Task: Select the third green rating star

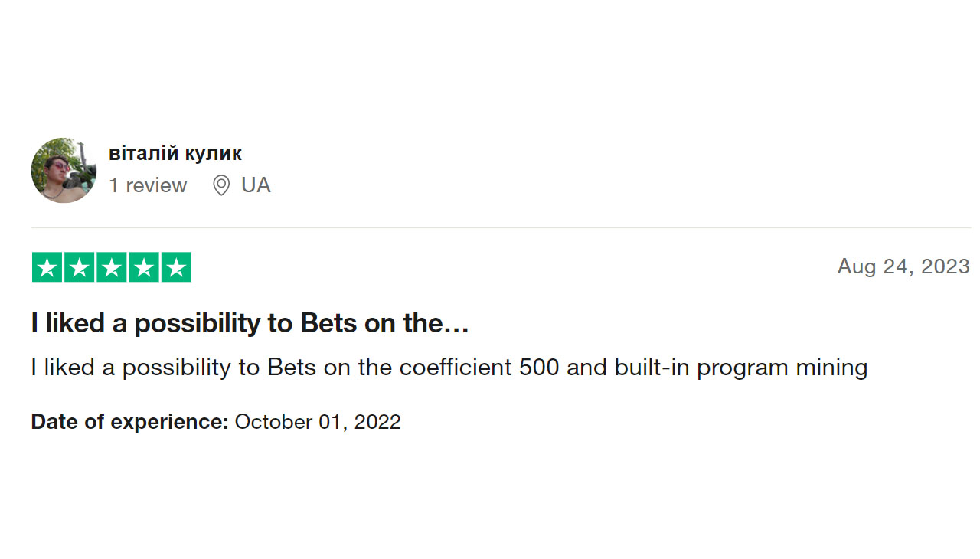Action: [111, 267]
